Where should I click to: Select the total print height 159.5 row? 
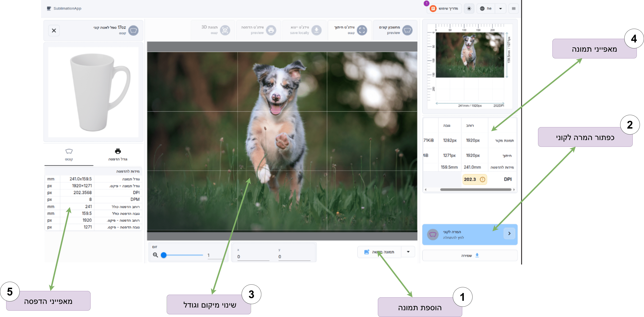pyautogui.click(x=93, y=213)
